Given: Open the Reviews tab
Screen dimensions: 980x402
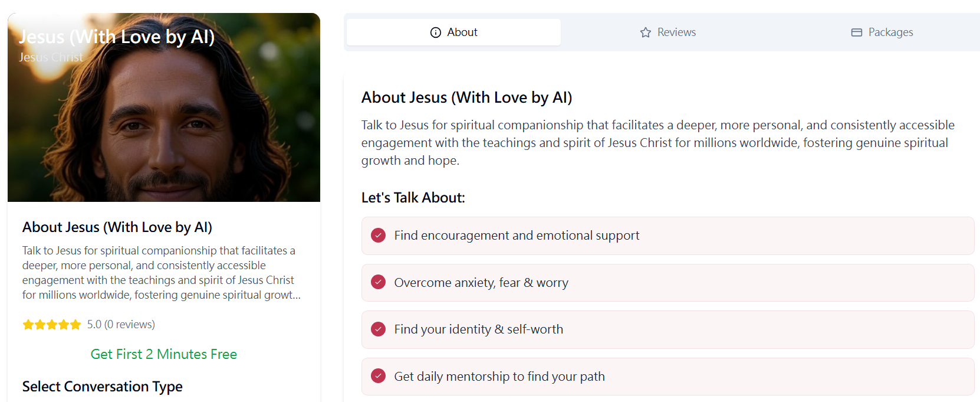Looking at the screenshot, I should (x=668, y=32).
